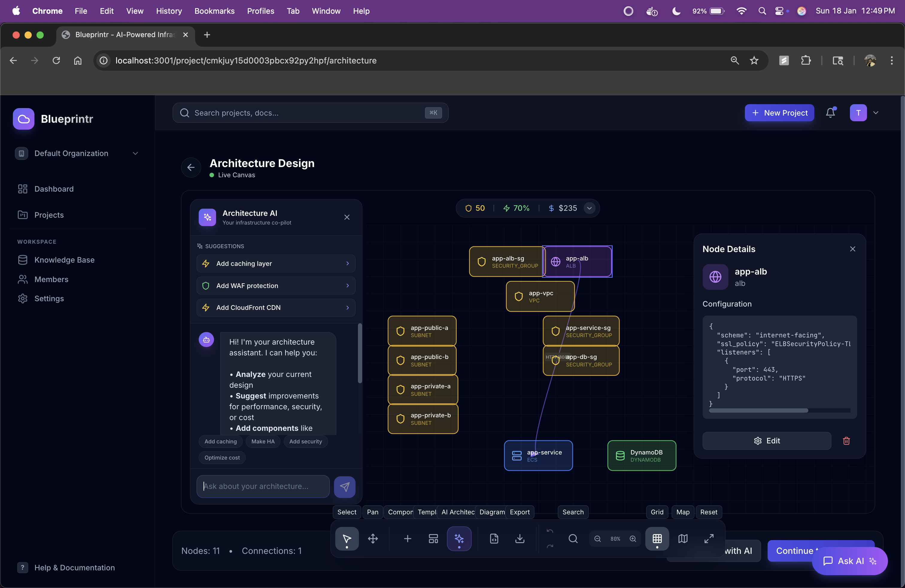905x588 pixels.
Task: Expand the score and cost summary chevron
Action: click(589, 208)
